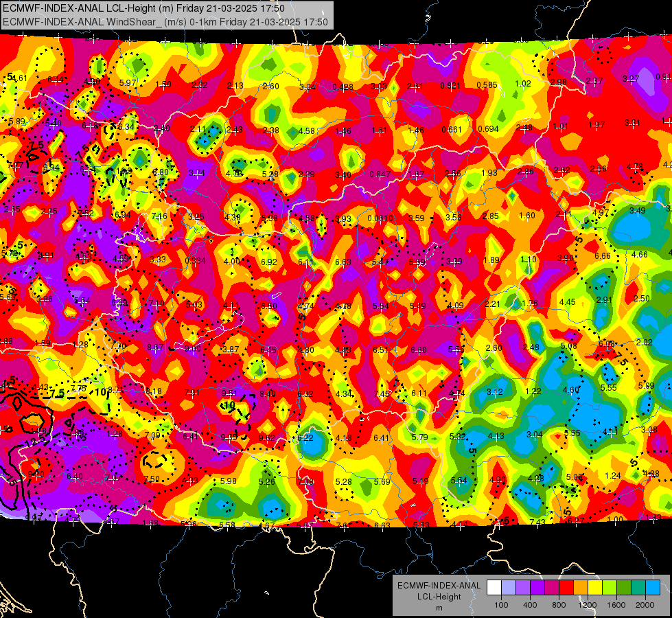Select the orange legend swatch
Screen dimensions: 672x618
(x=581, y=588)
